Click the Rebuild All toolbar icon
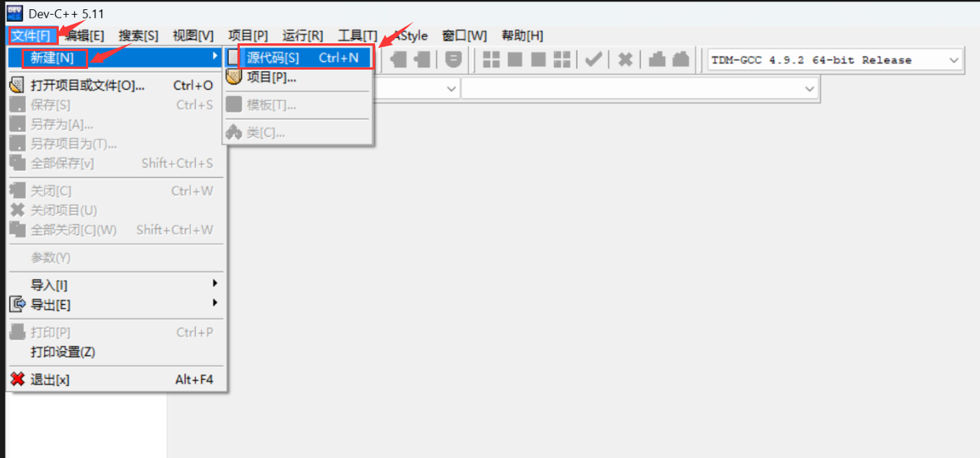 tap(562, 60)
